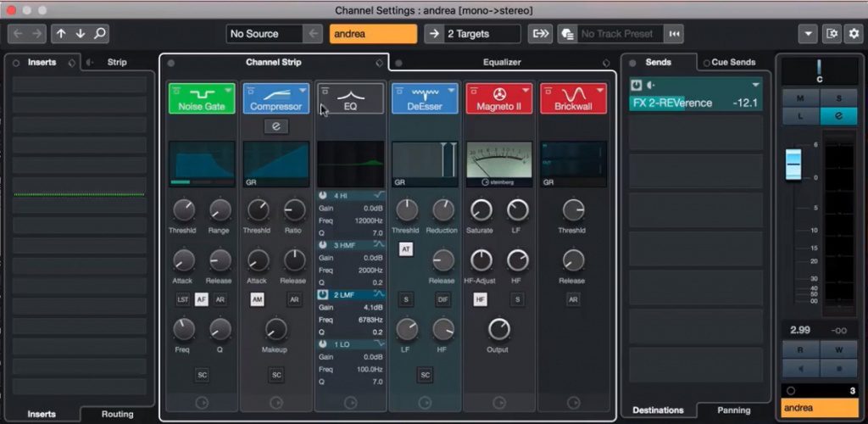Click the channel volume fader handle
This screenshot has width=868, height=424.
(793, 165)
